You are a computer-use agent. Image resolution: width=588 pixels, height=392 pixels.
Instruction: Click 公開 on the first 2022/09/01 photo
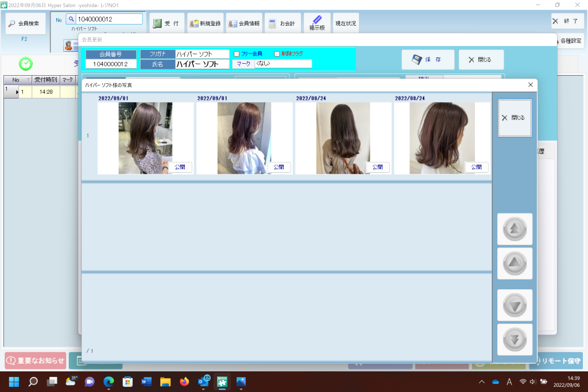click(x=180, y=167)
